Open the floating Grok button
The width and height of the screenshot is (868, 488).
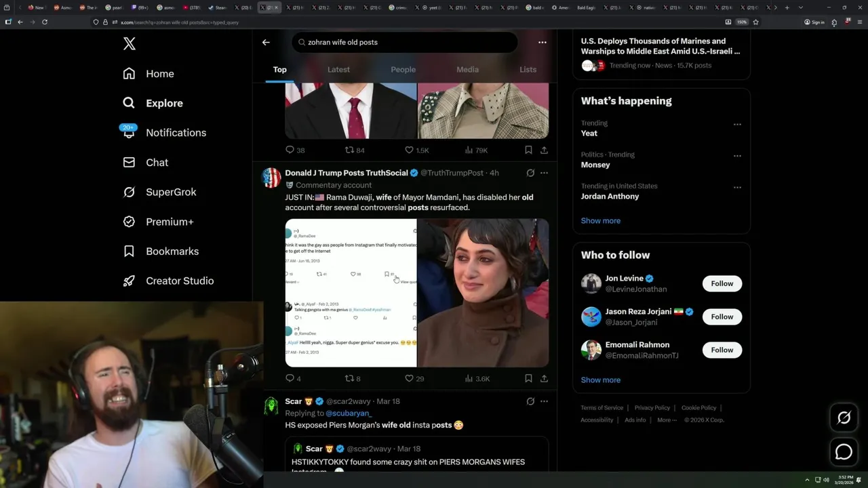844,418
